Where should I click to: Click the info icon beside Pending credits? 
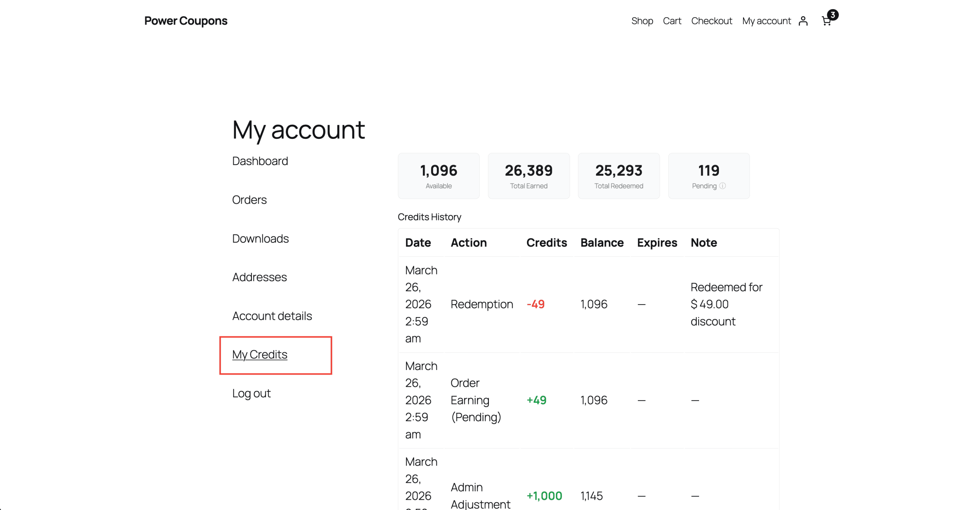pos(723,186)
